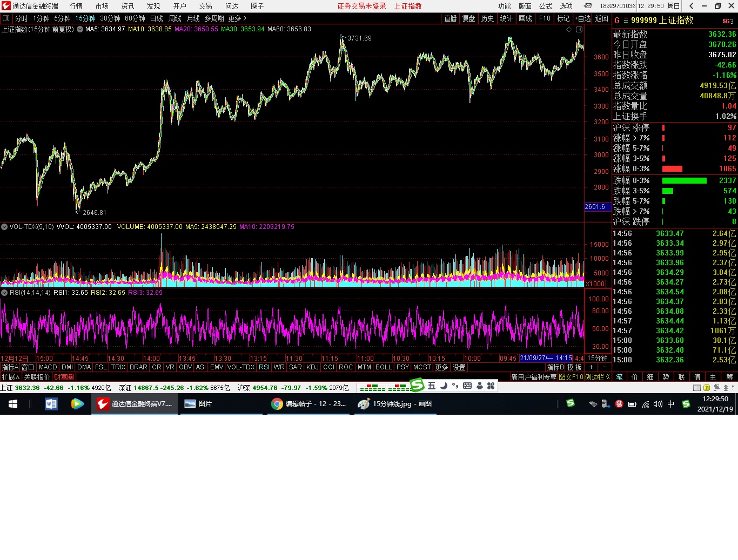Open 新用户福利专享 link
This screenshot has width=738, height=560.
point(534,377)
